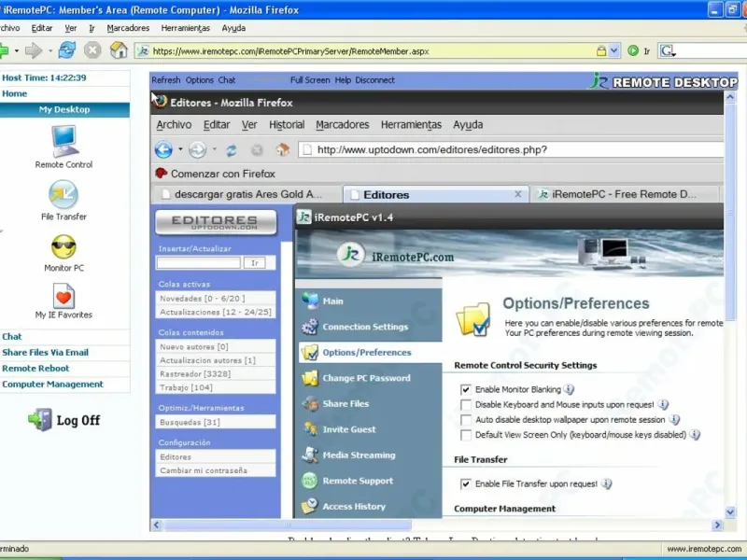The width and height of the screenshot is (747, 560).
Task: Click Rastreador [3328] queue entry
Action: click(216, 374)
